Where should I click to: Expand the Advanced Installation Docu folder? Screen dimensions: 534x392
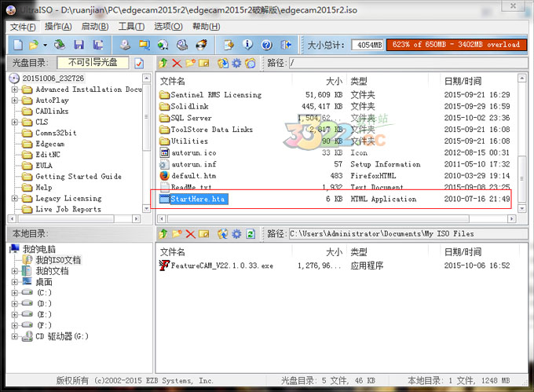(14, 90)
